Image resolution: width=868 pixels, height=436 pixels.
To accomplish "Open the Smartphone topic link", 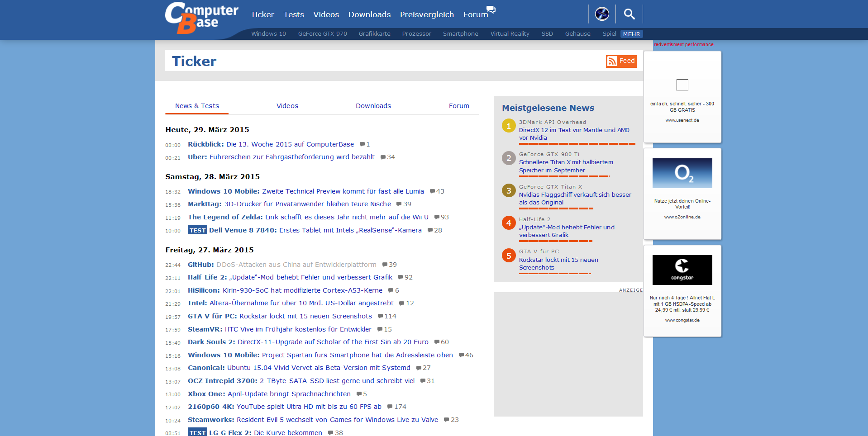I will tap(460, 34).
